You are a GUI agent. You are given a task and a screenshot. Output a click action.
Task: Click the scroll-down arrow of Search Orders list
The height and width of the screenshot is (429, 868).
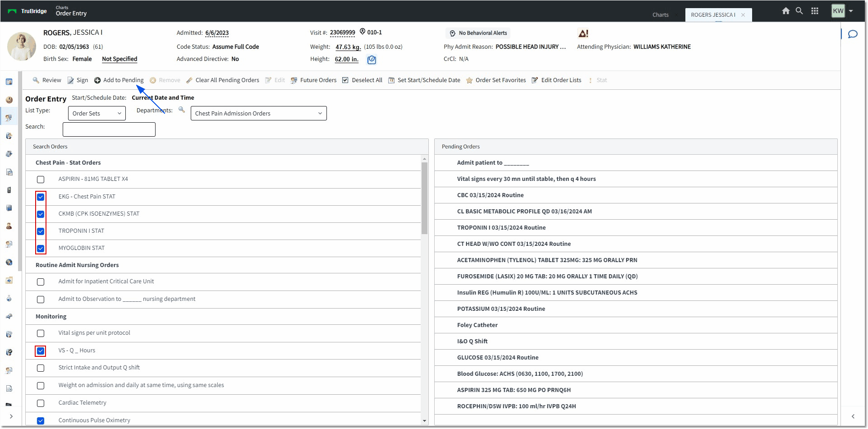click(x=424, y=421)
